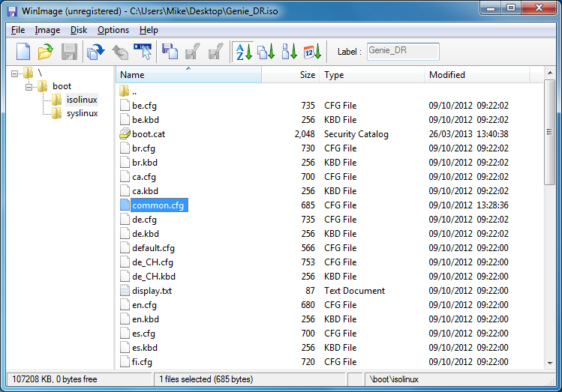562x392 pixels.
Task: Click the '107208 KB, 0 bytes free' status
Action: 55,379
